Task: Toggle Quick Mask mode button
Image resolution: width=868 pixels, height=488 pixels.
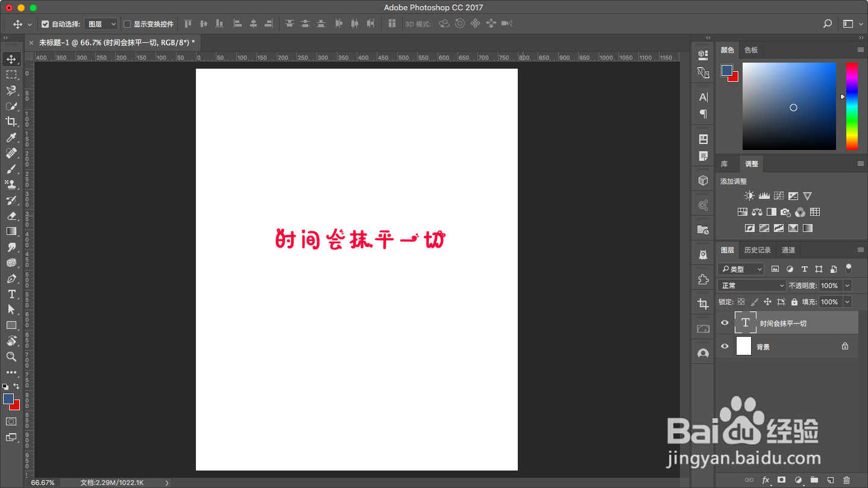Action: point(11,422)
